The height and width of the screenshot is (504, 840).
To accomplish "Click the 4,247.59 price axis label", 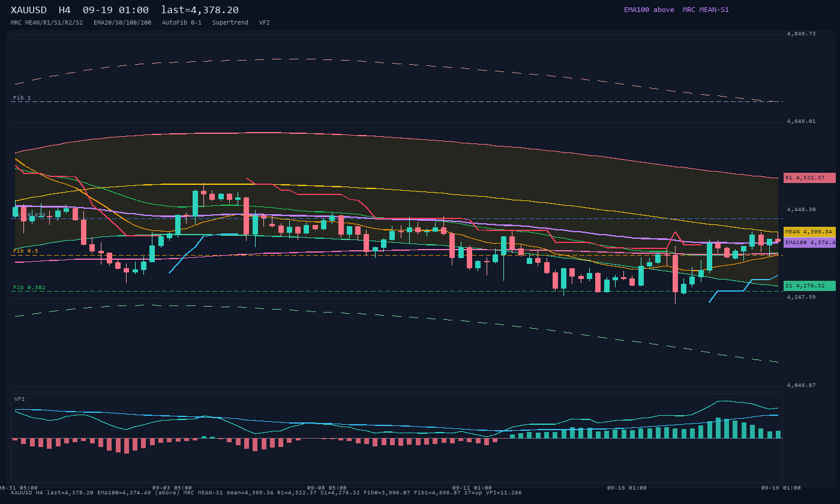I will [801, 297].
